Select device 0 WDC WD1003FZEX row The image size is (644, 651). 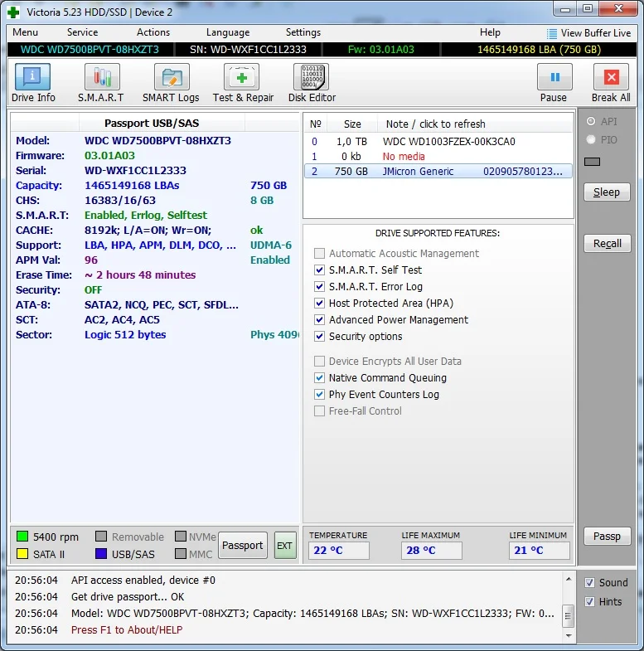coord(438,142)
